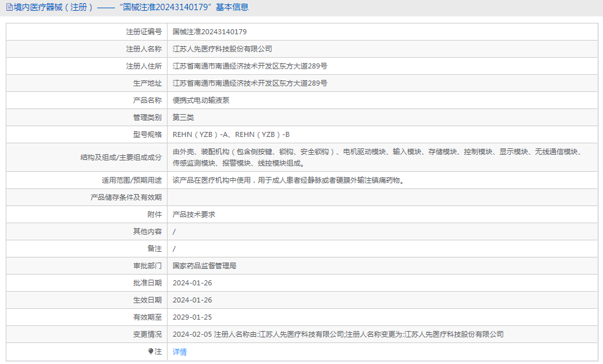The width and height of the screenshot is (603, 364).
Task: Click intended use text 该产品在医疗机构中使用
Action: tap(289, 180)
